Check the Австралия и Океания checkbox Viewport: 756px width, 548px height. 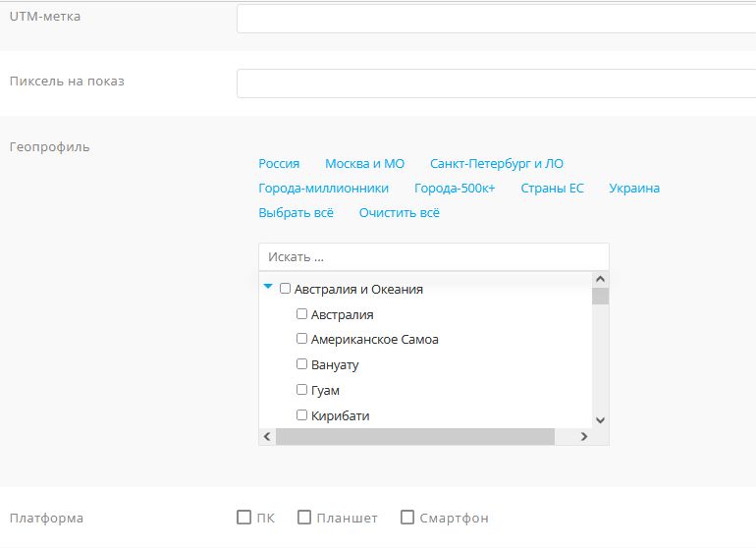click(286, 289)
